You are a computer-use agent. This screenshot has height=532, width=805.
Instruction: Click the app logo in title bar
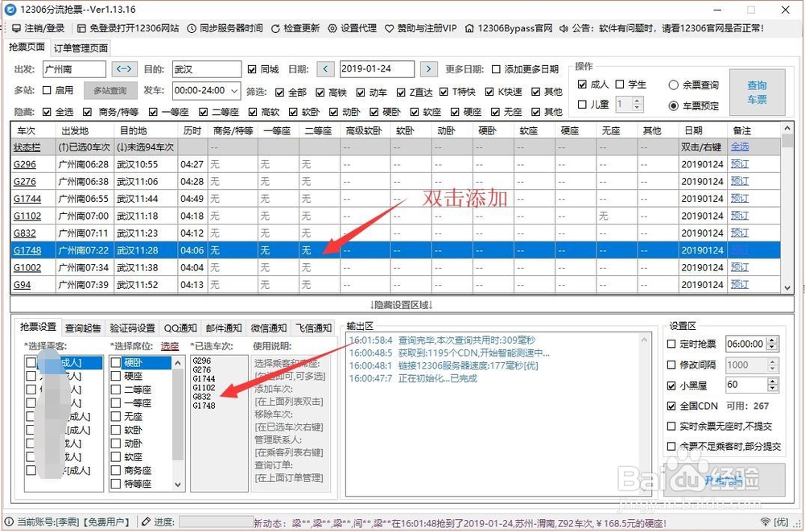[x=10, y=9]
